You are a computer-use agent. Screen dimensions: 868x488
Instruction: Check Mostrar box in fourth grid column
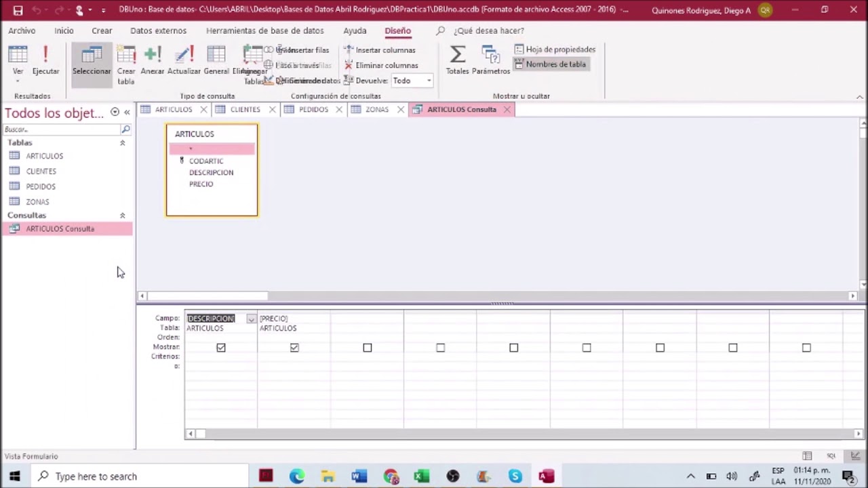[x=441, y=348]
